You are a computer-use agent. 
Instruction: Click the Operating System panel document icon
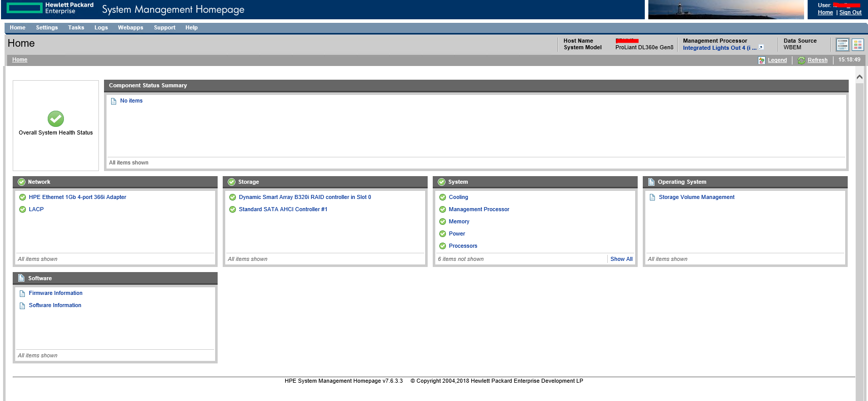(651, 182)
